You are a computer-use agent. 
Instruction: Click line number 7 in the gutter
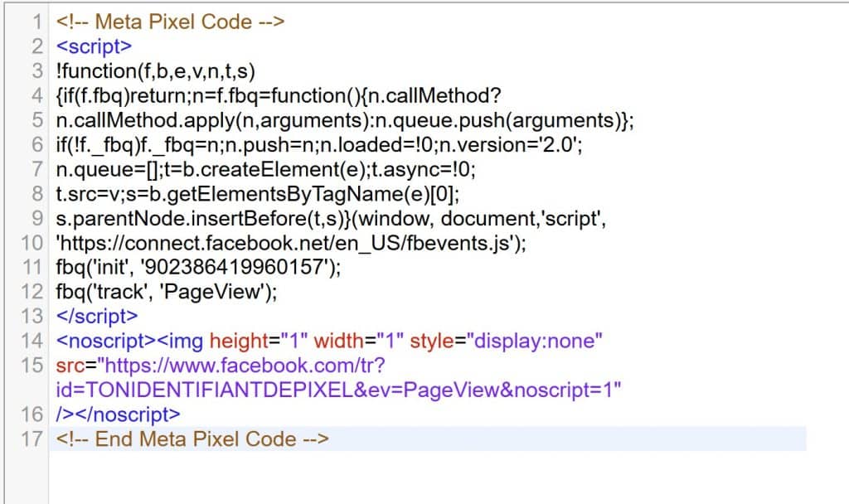point(37,169)
